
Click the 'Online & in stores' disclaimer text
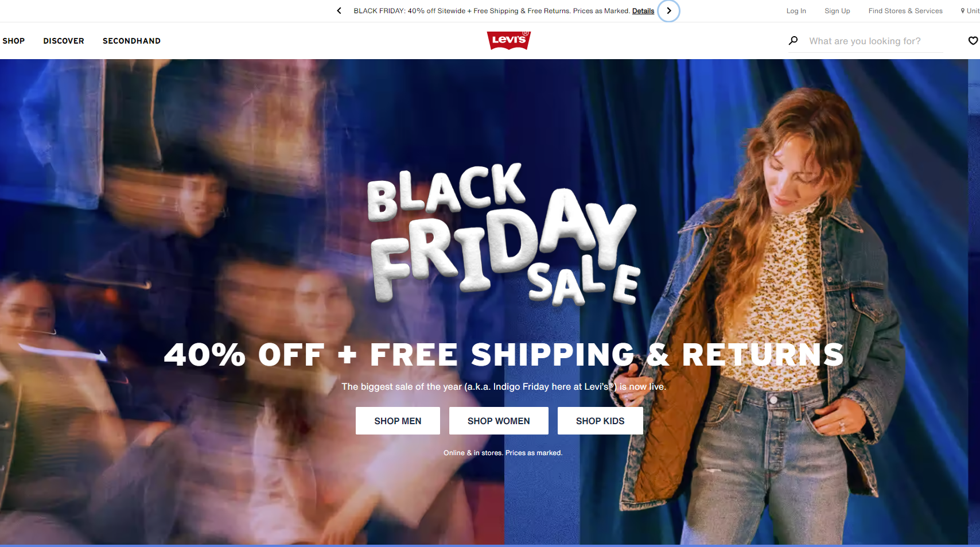503,453
